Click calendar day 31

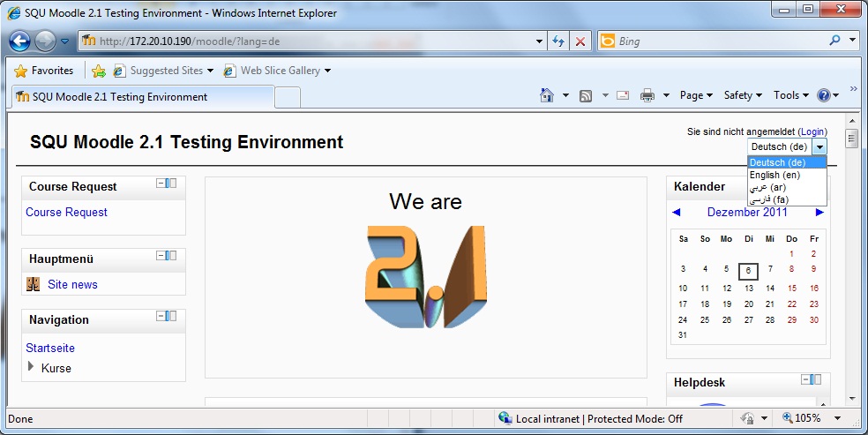pos(683,334)
